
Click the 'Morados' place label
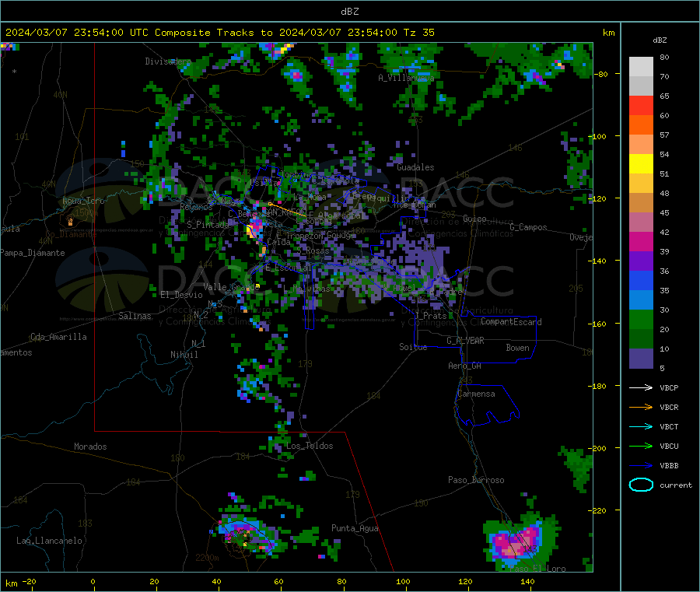pyautogui.click(x=90, y=447)
